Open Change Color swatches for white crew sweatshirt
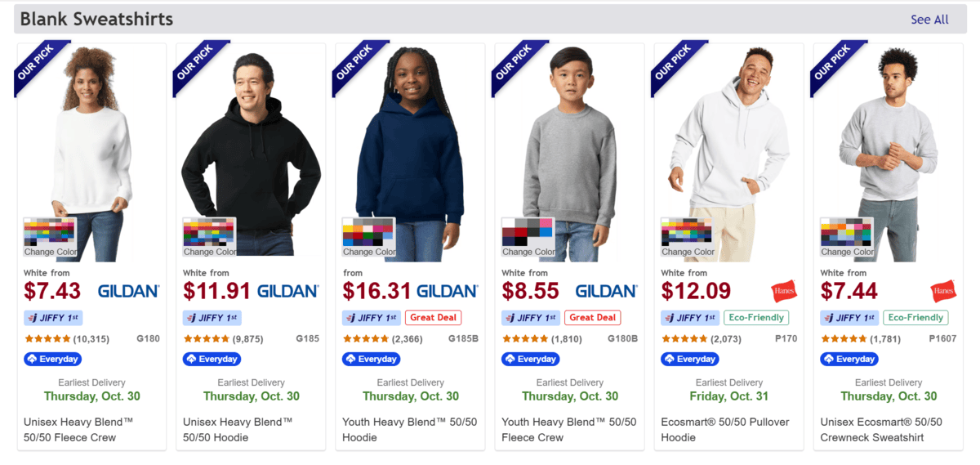Viewport: 980px width, 465px height. (x=50, y=238)
